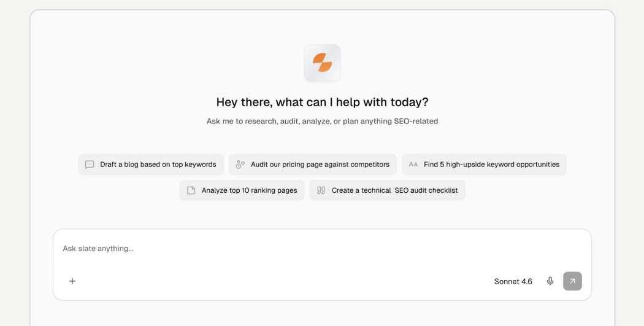Start voice input with the microphone icon

coord(550,281)
